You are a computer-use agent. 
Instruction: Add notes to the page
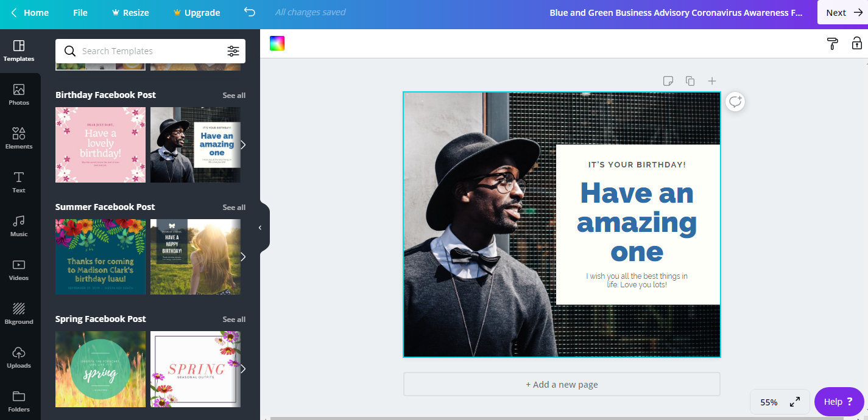click(668, 81)
